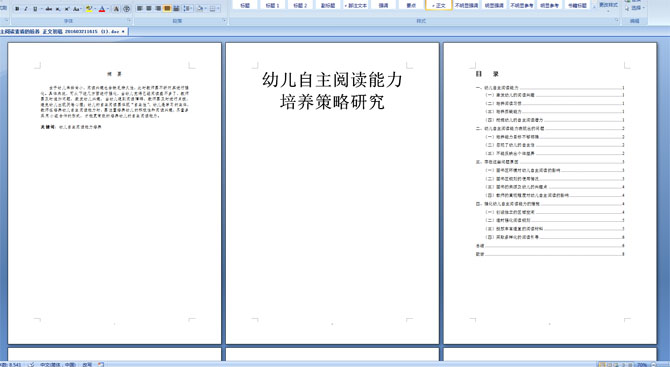This screenshot has width=670, height=367.
Task: Open the underline style dropdown arrow
Action: coord(41,9)
